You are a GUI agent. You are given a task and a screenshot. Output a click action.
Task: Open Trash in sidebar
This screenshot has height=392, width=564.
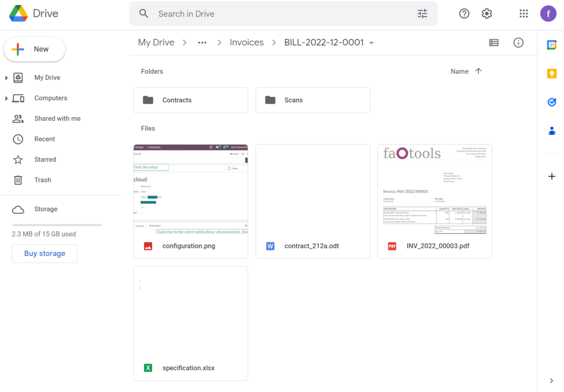(x=43, y=180)
